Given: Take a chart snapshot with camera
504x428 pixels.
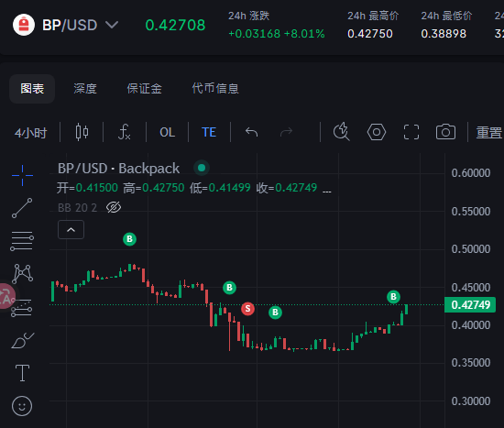Looking at the screenshot, I should tap(445, 132).
